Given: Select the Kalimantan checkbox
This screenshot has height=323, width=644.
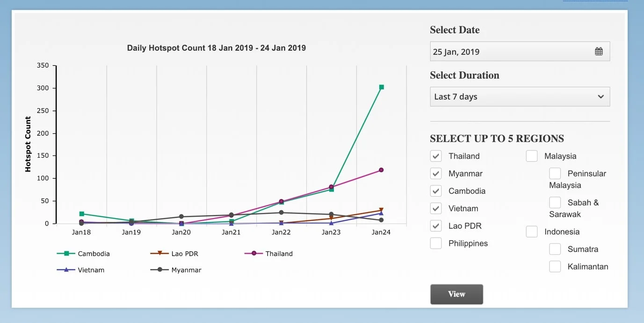Looking at the screenshot, I should pos(555,267).
